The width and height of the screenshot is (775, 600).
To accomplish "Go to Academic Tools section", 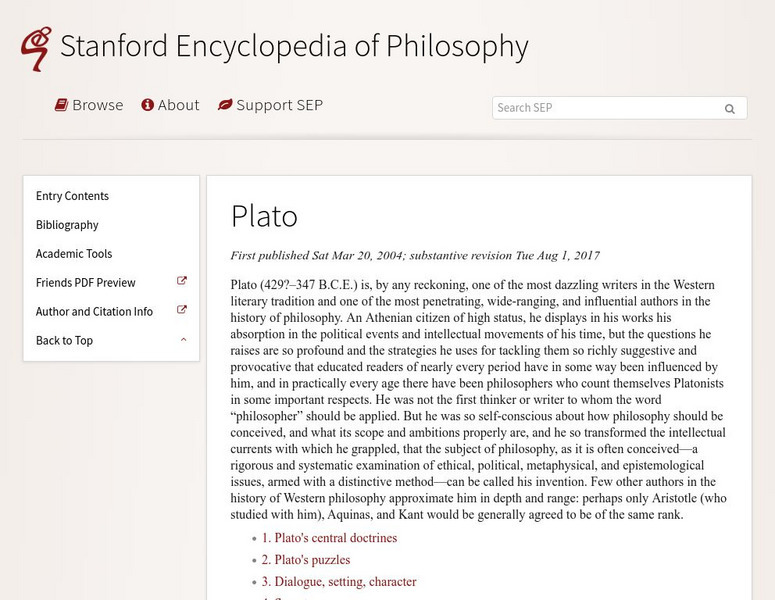I will coord(74,254).
